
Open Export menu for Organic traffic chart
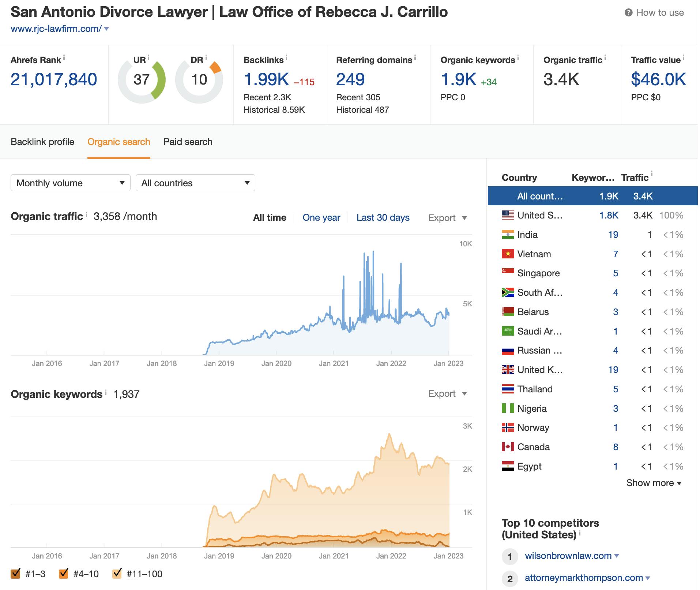pyautogui.click(x=448, y=218)
